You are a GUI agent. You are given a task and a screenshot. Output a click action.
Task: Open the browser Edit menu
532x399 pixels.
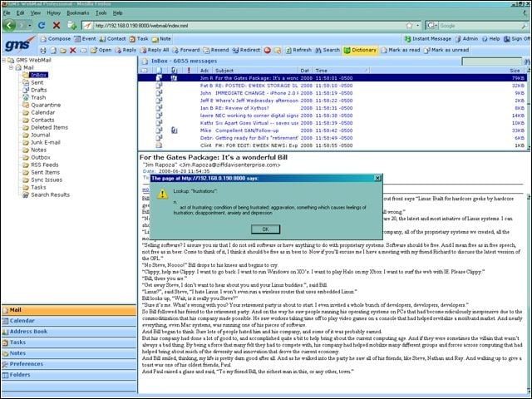click(x=20, y=13)
